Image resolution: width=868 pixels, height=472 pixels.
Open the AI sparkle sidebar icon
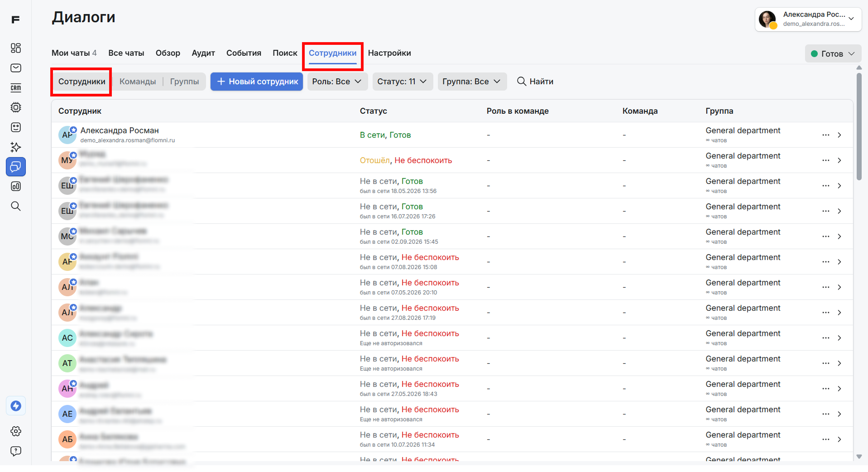click(16, 147)
